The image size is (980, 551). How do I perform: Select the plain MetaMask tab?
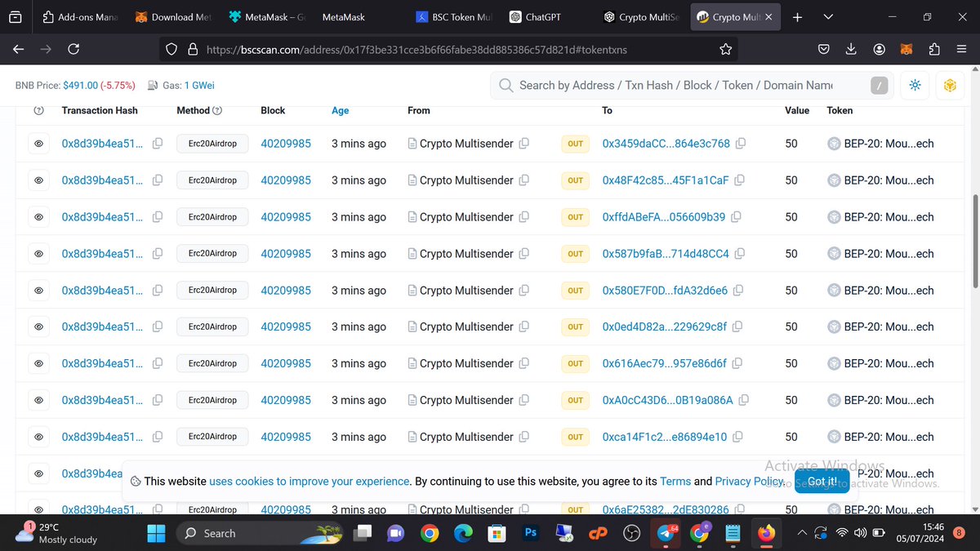(361, 17)
